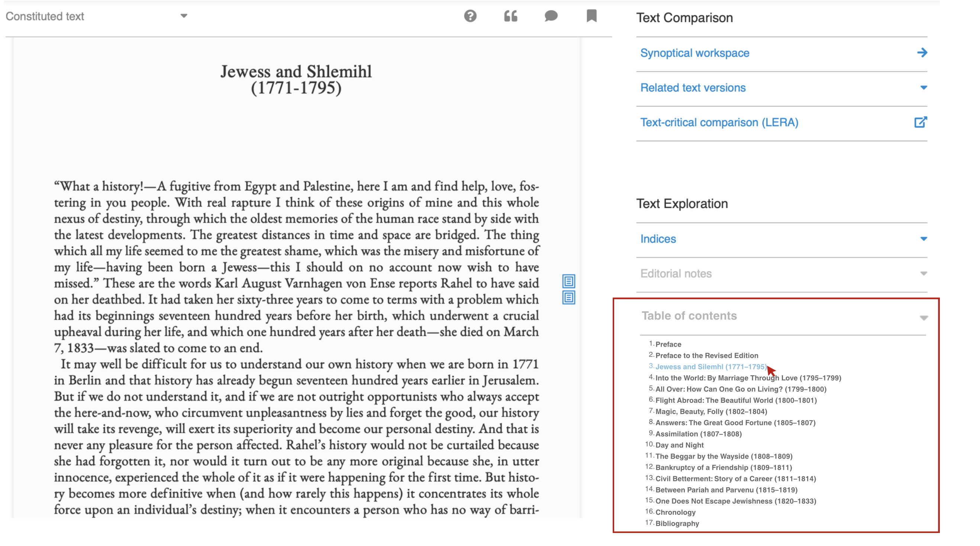Click the citation quote icon
980x546 pixels.
click(510, 16)
